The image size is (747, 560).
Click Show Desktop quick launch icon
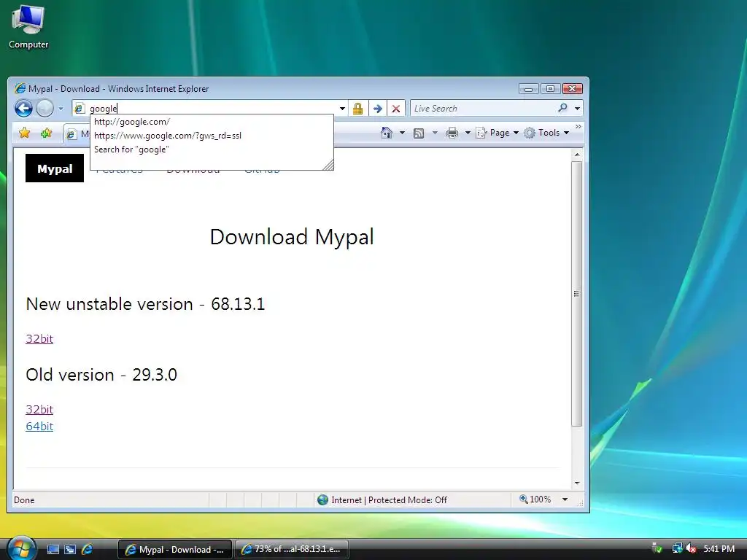pyautogui.click(x=53, y=550)
